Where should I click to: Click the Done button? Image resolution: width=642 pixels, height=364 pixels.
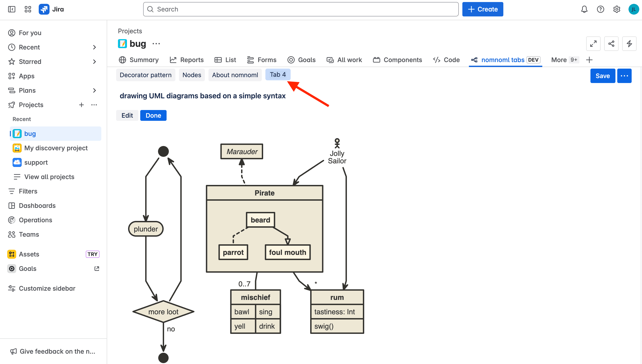click(x=153, y=115)
